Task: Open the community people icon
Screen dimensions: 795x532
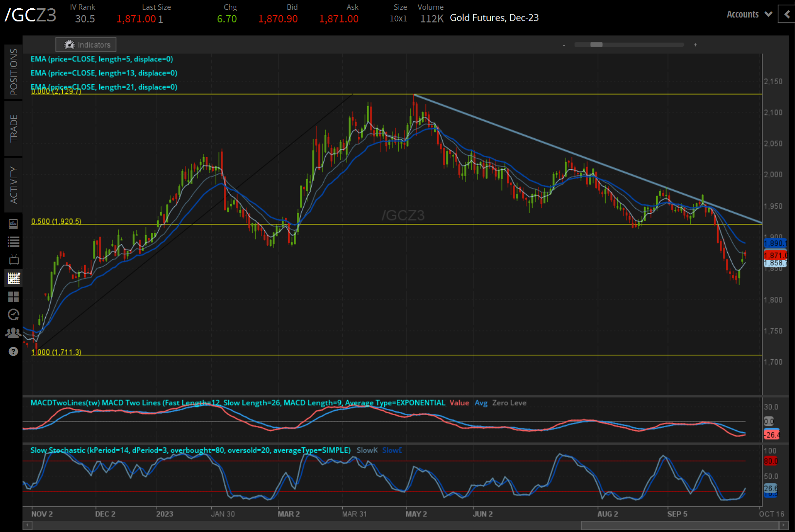Action: coord(13,332)
